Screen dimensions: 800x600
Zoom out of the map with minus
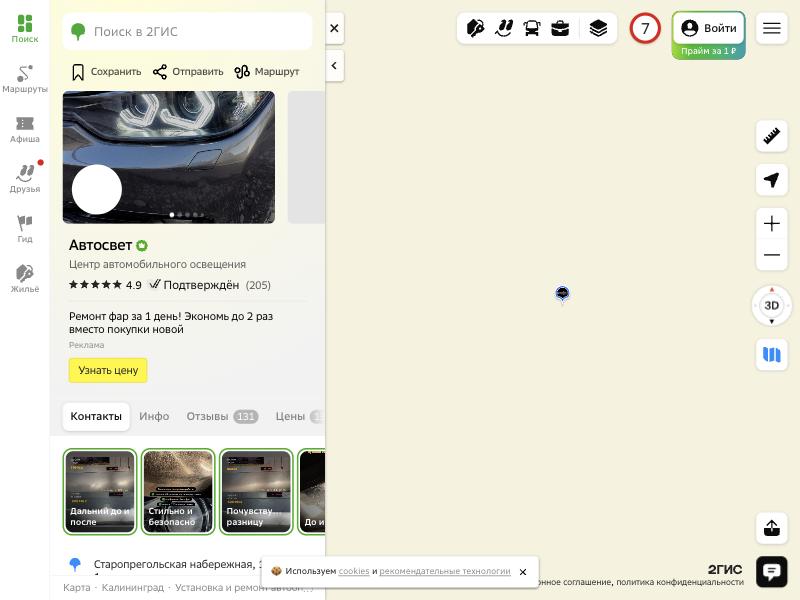click(771, 255)
